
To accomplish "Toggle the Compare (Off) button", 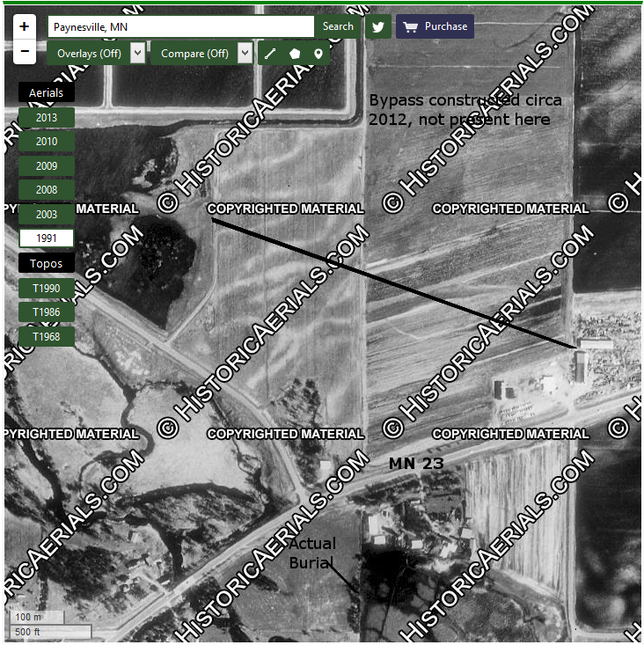I will tap(194, 54).
